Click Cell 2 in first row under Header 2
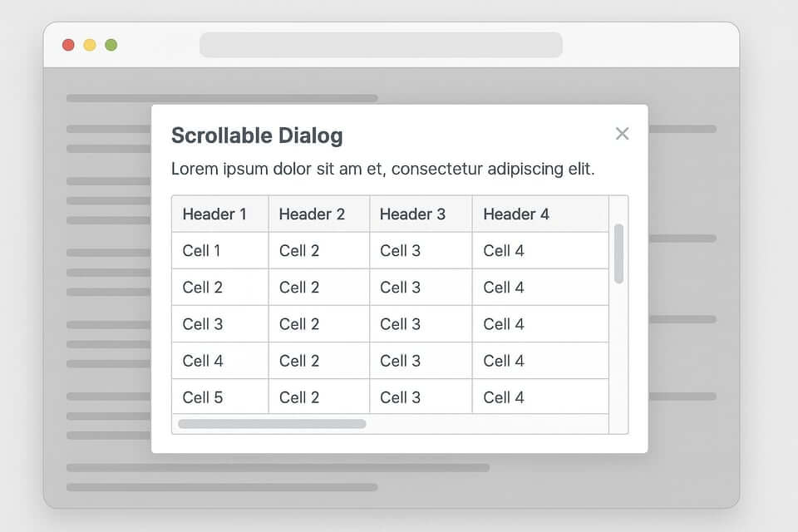 click(299, 251)
